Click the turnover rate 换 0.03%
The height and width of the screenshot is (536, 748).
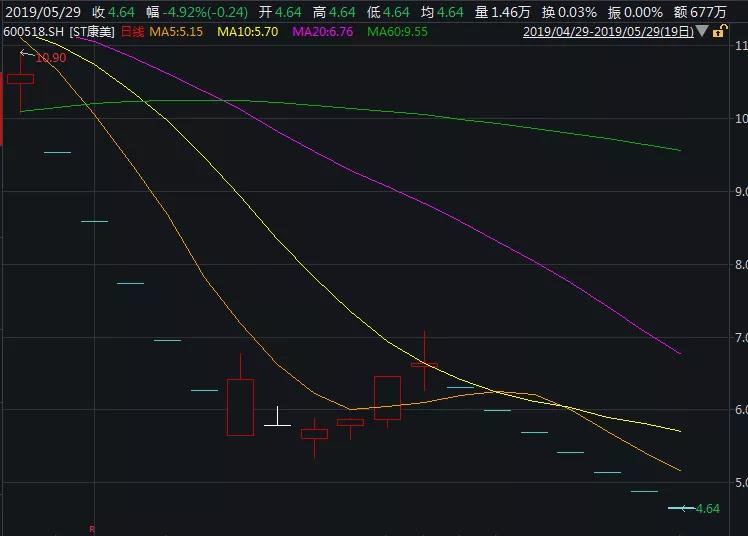[569, 12]
